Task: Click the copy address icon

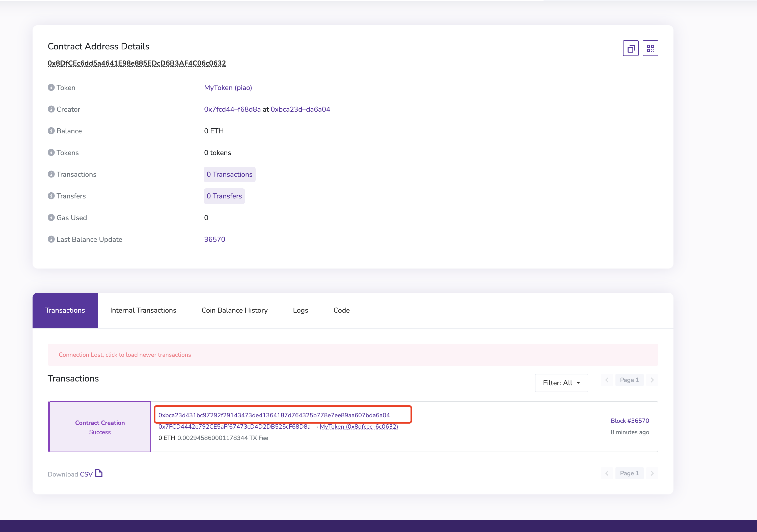Action: (630, 48)
